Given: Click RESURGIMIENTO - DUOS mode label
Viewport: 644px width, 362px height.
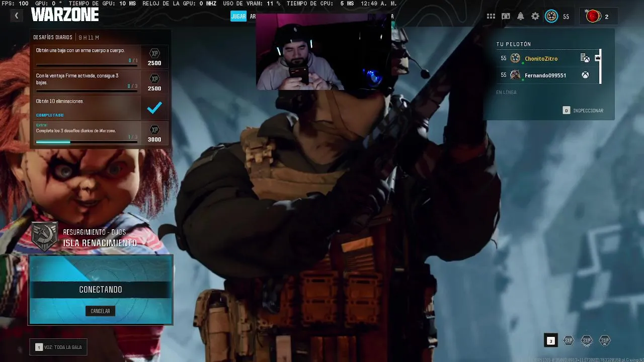Looking at the screenshot, I should (x=95, y=232).
